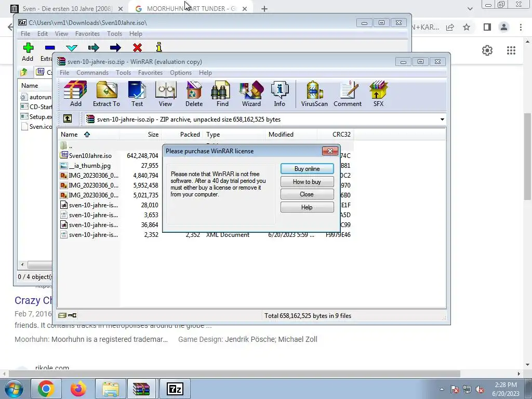Click Chrome icon in taskbar
Viewport: 532px width, 399px height.
click(46, 389)
